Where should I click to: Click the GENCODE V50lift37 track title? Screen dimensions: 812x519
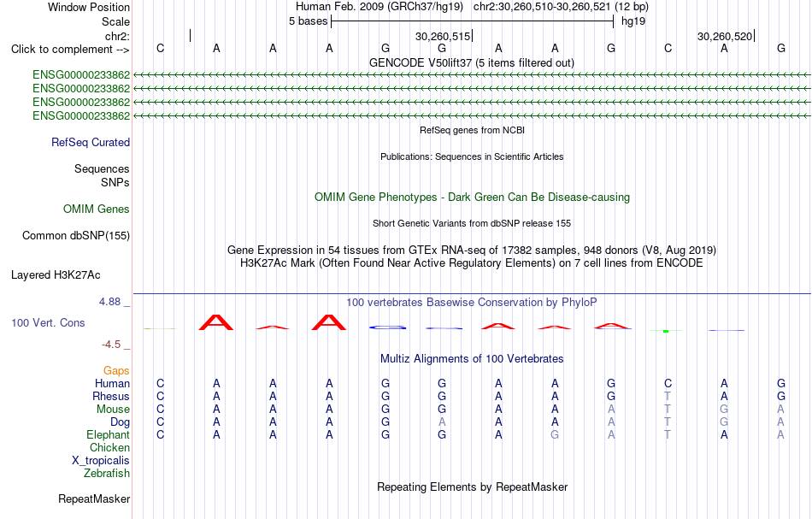[471, 62]
